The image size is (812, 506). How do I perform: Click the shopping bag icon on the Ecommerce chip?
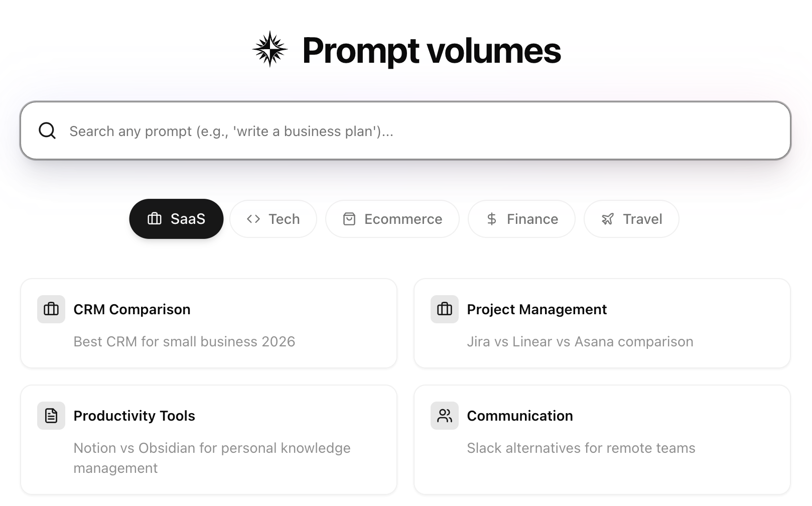350,219
